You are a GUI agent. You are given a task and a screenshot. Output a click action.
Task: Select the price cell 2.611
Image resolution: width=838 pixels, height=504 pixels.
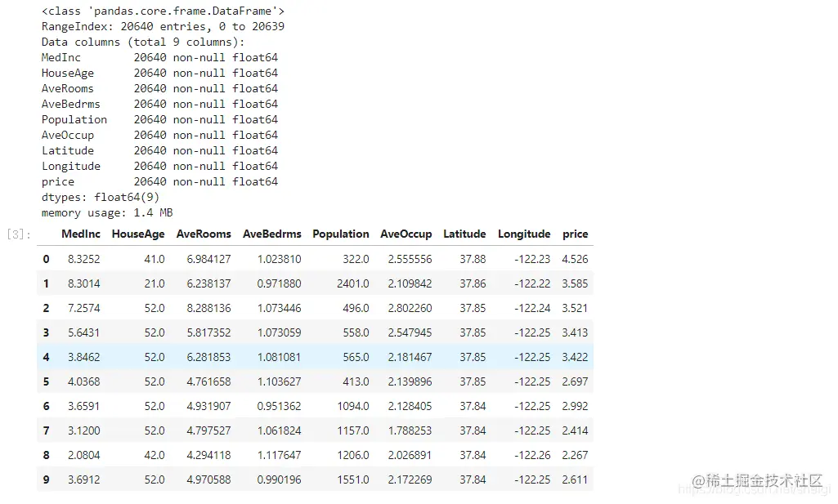pos(575,480)
